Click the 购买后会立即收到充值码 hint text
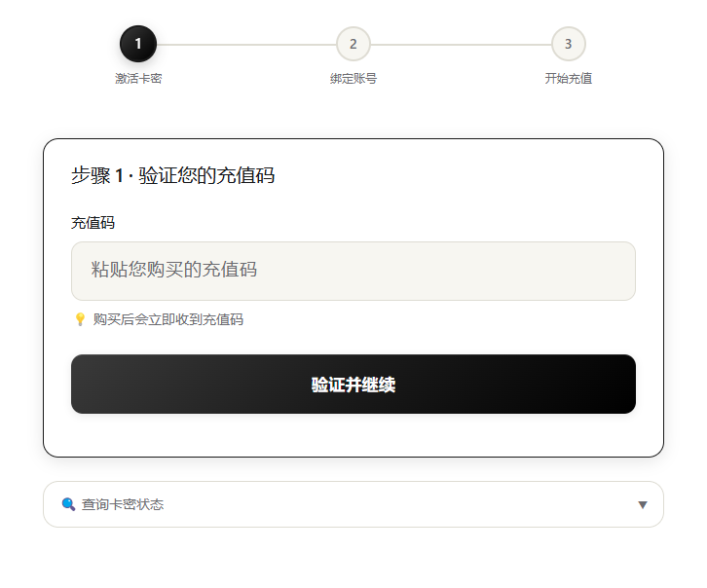 coord(168,319)
